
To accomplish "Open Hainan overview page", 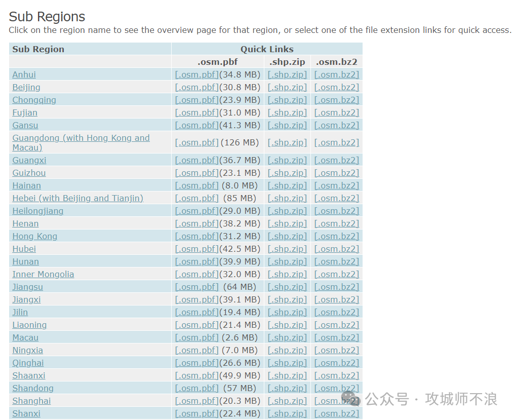I will tap(26, 186).
